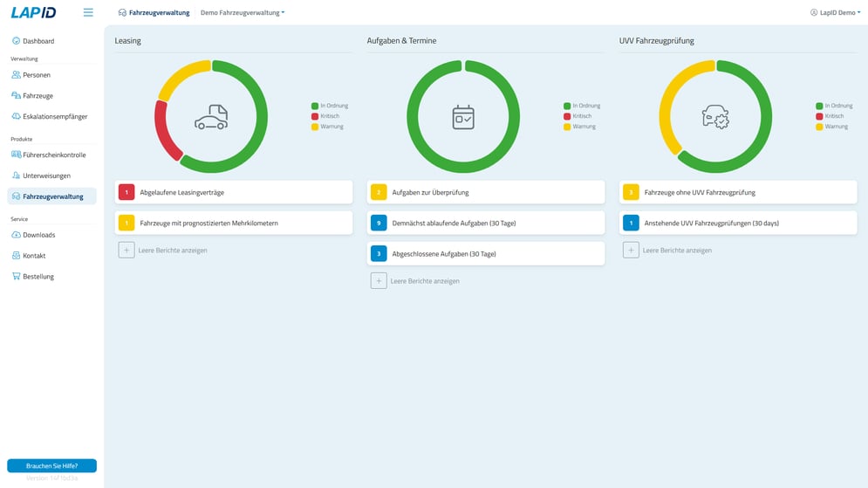
Task: Toggle Warnung legend in Aufgaben & Termine chart
Action: tap(580, 127)
